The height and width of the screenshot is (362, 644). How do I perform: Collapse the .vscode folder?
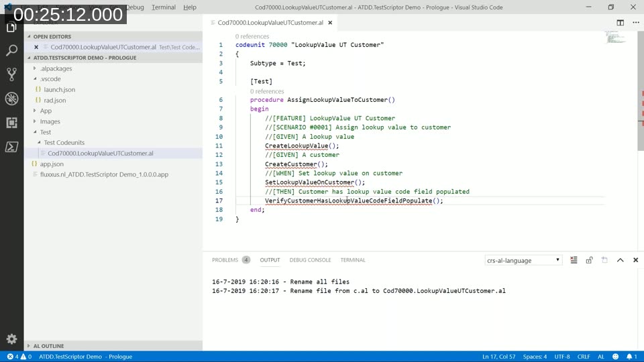[50, 79]
